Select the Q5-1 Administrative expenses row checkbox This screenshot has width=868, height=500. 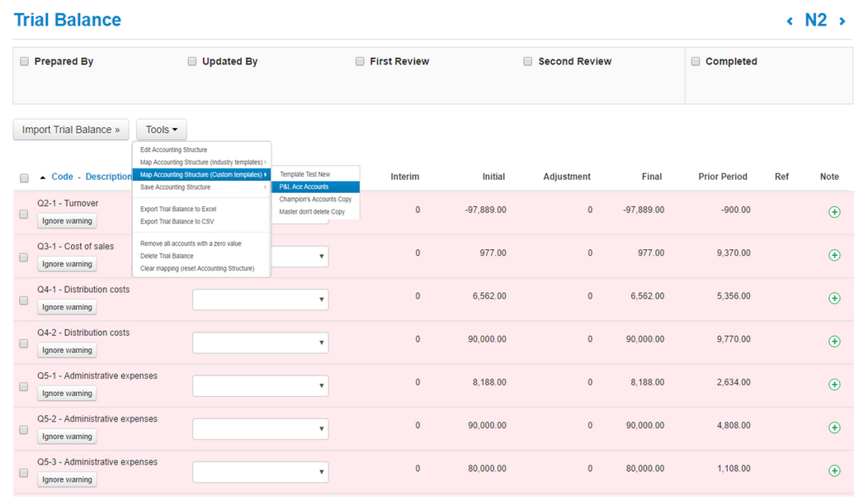24,387
